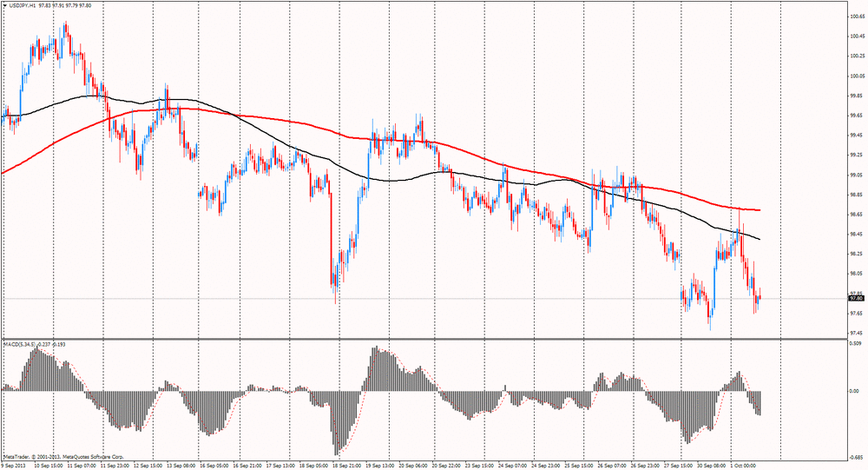Screen dimensions: 868x470
Task: Click the 98.05 price axis label
Action: click(x=857, y=274)
